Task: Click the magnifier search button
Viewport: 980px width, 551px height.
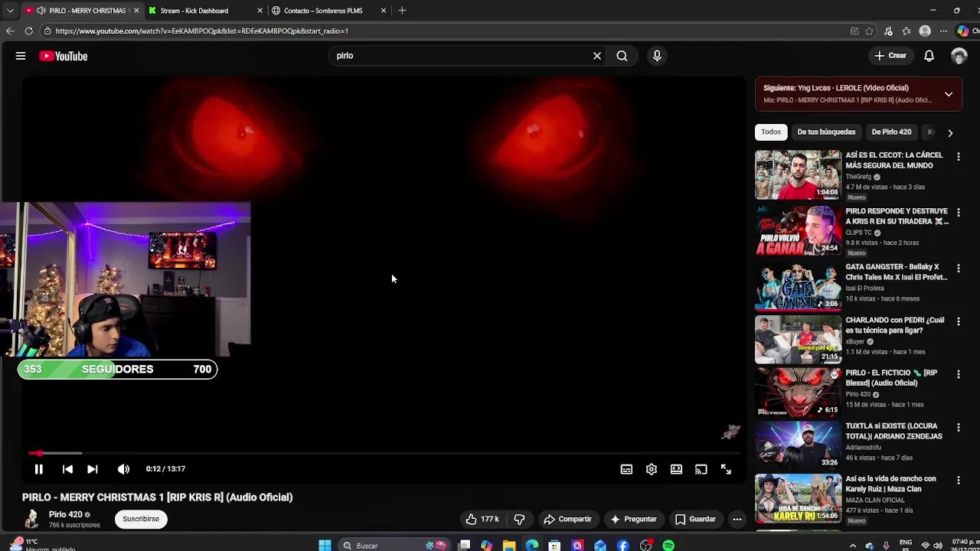Action: 622,56
